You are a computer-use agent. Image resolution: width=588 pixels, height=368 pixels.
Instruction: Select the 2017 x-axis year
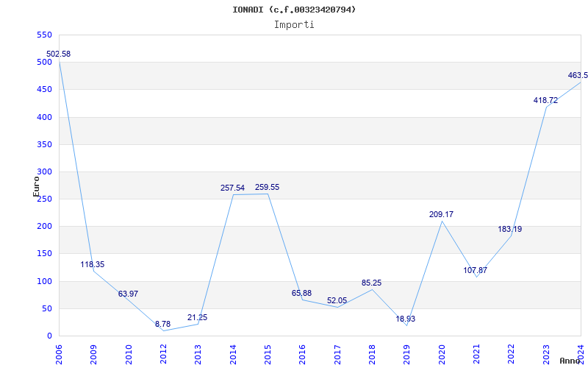[x=337, y=355]
